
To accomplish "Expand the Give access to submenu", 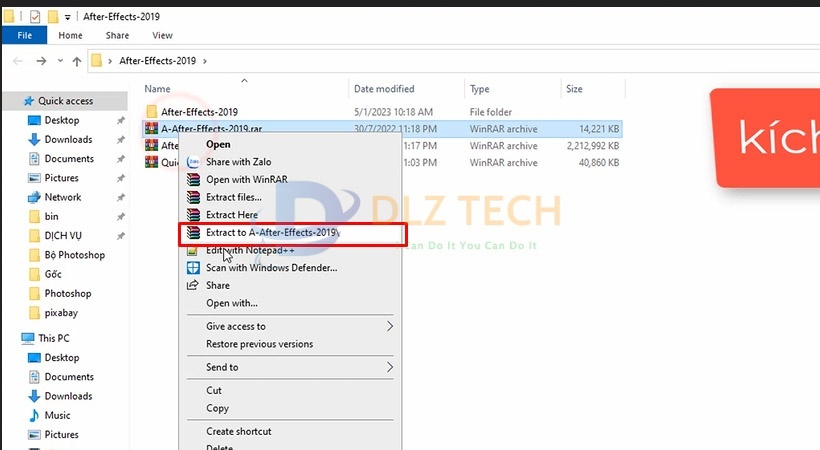I will coord(390,326).
